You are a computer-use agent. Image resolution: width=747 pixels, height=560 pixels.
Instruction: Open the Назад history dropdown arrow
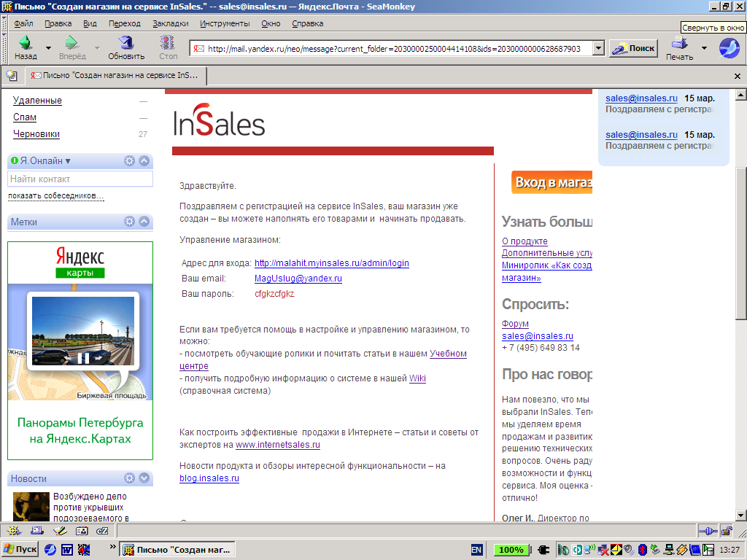pos(48,48)
